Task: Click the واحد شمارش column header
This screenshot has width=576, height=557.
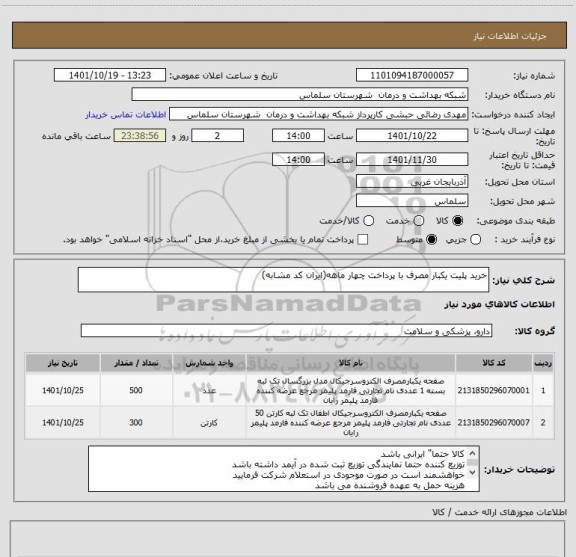Action: (x=209, y=363)
